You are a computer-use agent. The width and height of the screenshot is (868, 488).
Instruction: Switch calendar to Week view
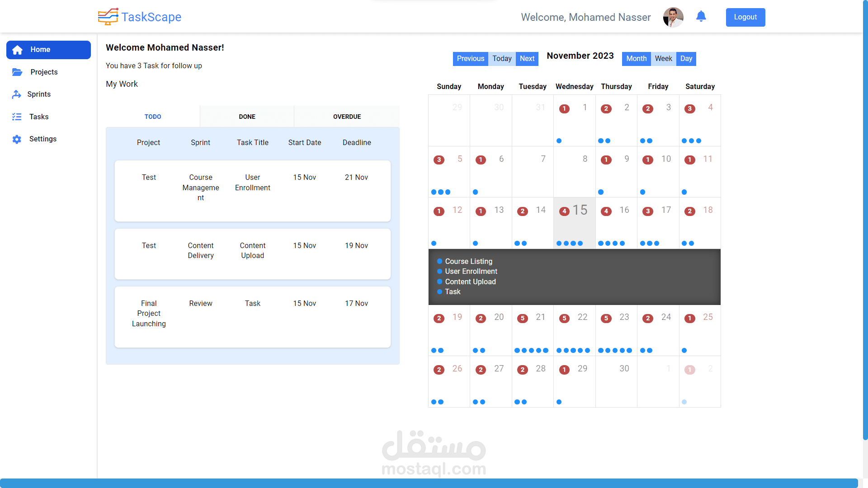(663, 59)
